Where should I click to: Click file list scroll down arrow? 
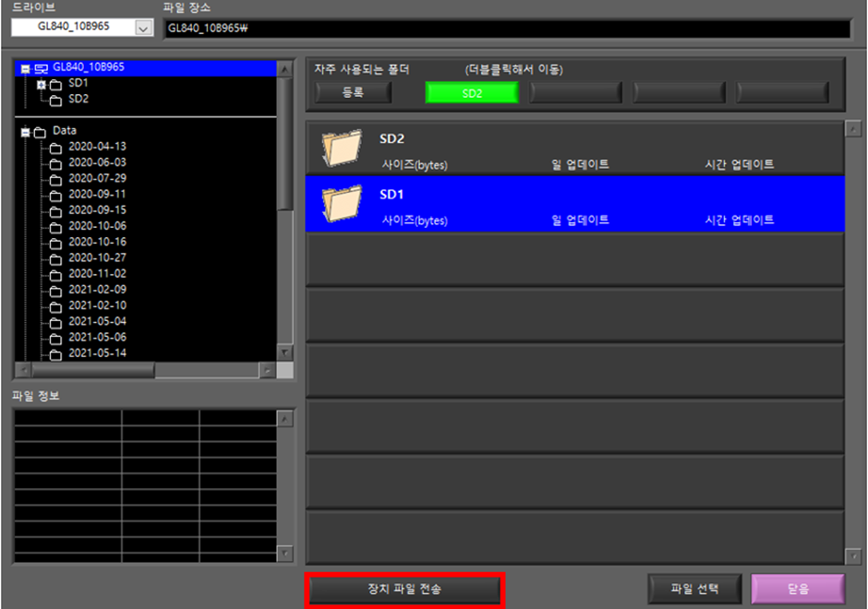[x=853, y=555]
